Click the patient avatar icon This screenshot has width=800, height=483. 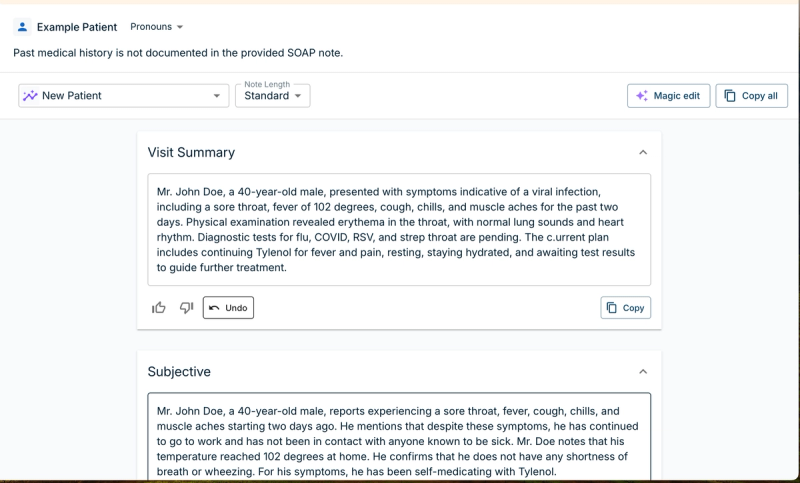tap(22, 27)
